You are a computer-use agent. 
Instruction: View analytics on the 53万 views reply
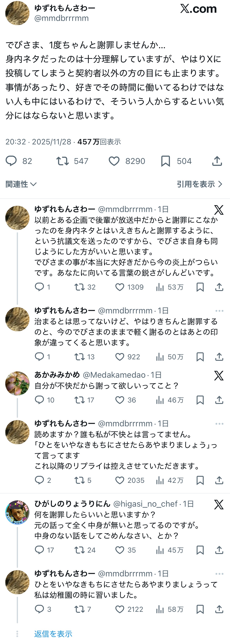click(x=160, y=287)
